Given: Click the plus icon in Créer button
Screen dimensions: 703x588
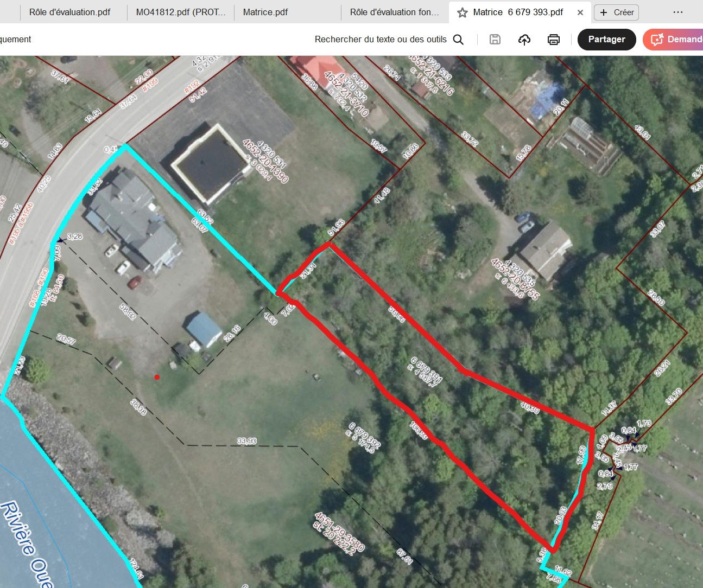Looking at the screenshot, I should [604, 12].
